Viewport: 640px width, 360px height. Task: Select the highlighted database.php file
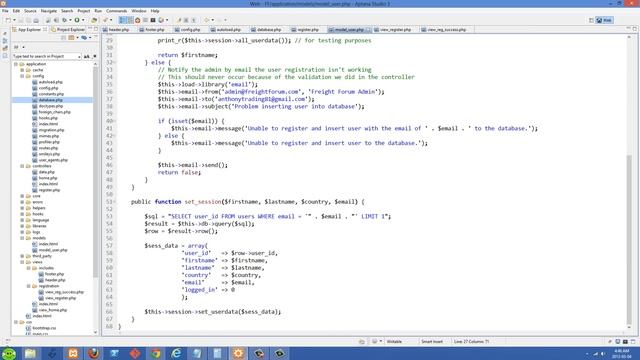(51, 100)
